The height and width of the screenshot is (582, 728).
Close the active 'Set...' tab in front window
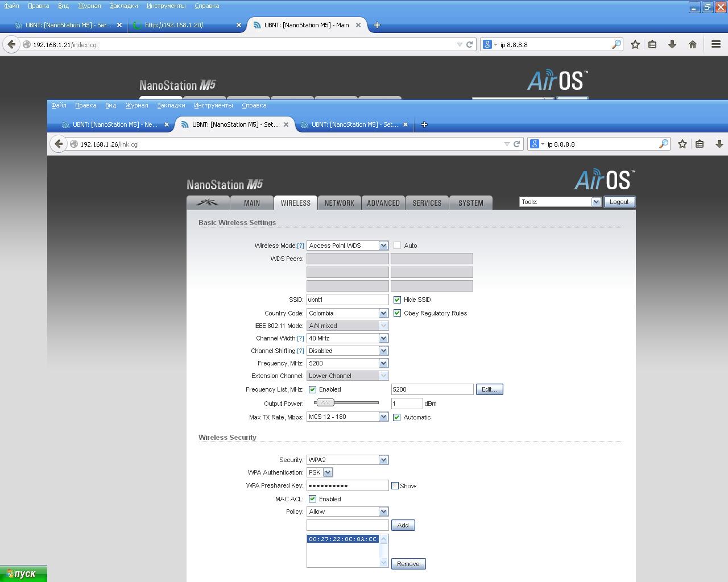pyautogui.click(x=286, y=124)
